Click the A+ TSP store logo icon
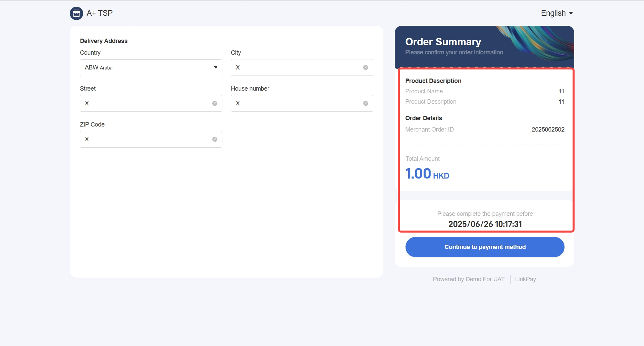The height and width of the screenshot is (346, 644). (76, 13)
